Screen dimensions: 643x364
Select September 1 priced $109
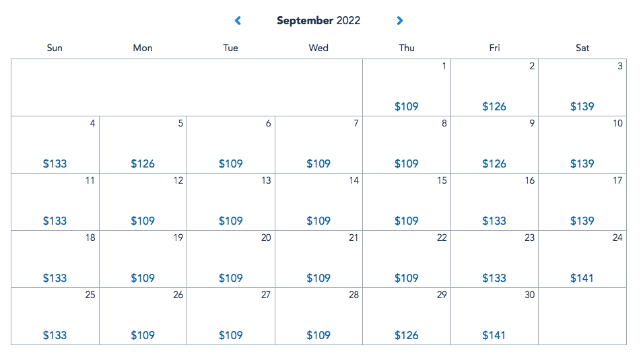[x=407, y=87]
